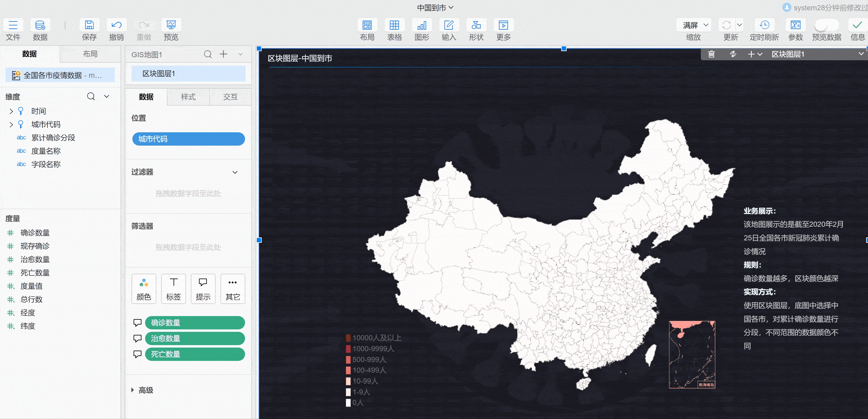
Task: Click tooltip icon beside 死亡数量 pill
Action: (137, 354)
